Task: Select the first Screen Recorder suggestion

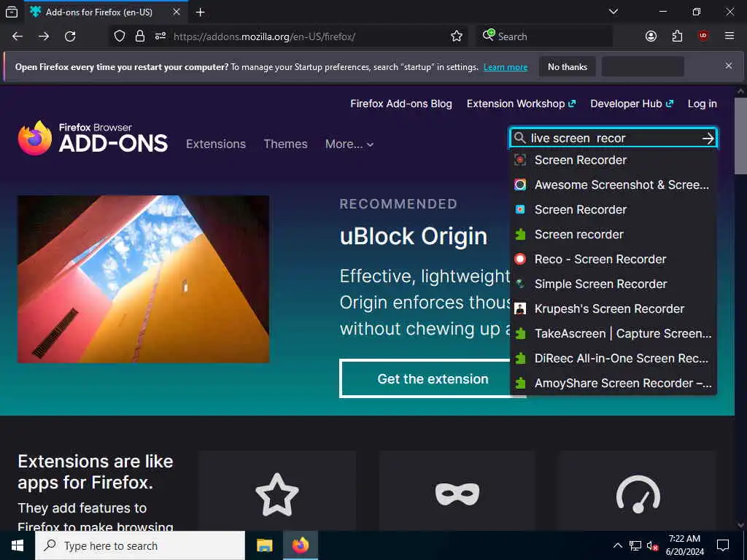Action: [x=613, y=160]
